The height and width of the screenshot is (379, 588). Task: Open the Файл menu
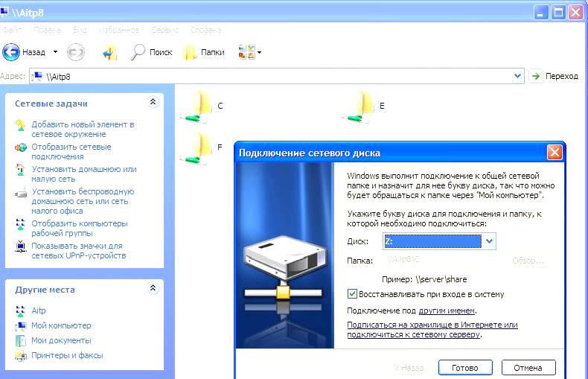pyautogui.click(x=12, y=30)
